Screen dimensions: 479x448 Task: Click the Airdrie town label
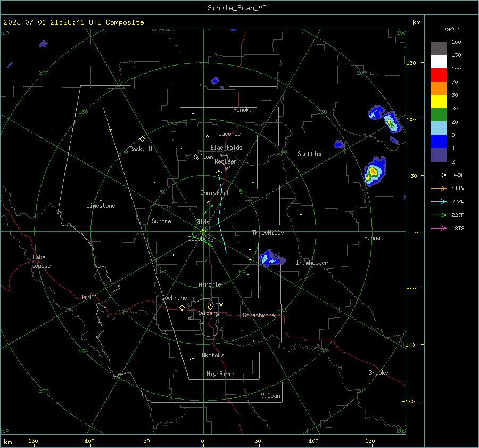click(210, 284)
